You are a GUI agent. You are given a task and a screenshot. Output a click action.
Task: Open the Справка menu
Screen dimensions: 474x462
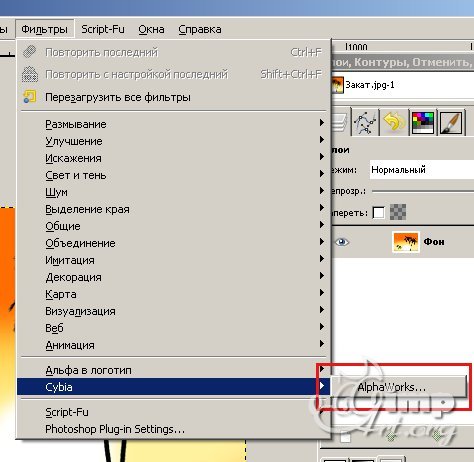coord(200,29)
